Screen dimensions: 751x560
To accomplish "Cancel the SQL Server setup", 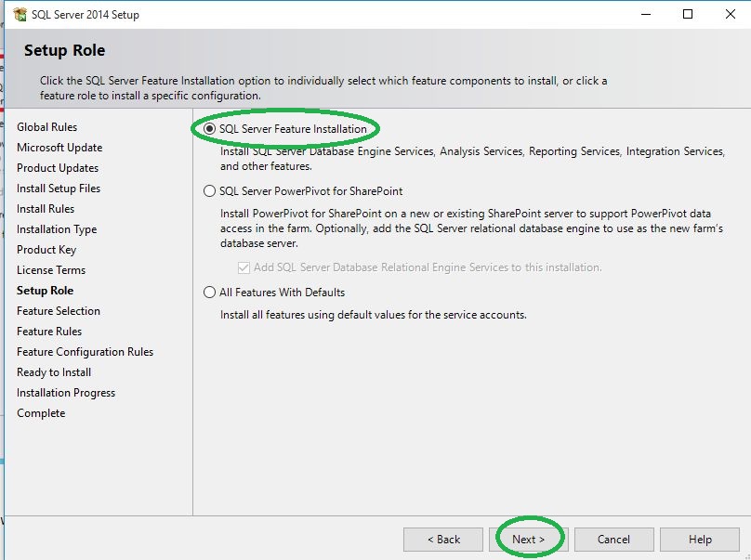I will pyautogui.click(x=614, y=540).
